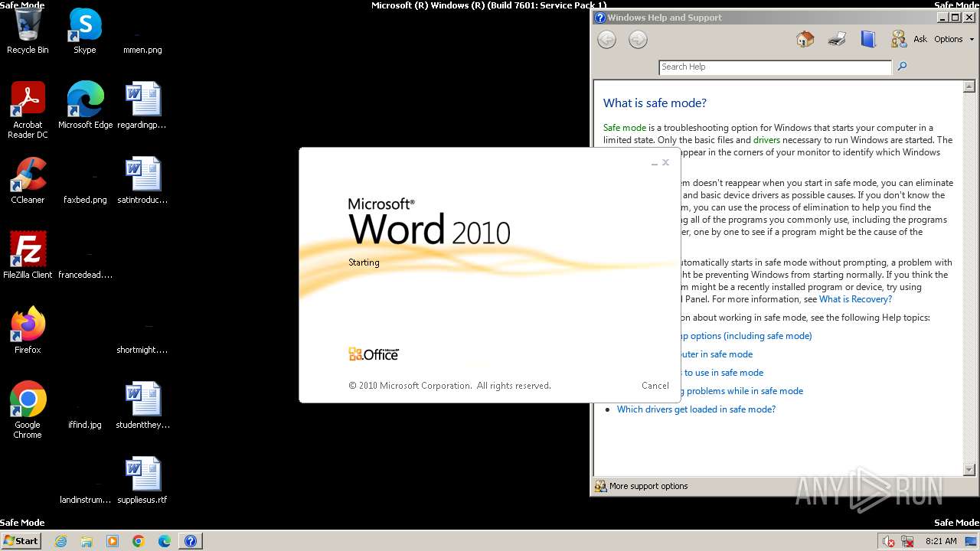Open the Recycle Bin desktop icon
The height and width of the screenshot is (551, 980).
(x=28, y=31)
